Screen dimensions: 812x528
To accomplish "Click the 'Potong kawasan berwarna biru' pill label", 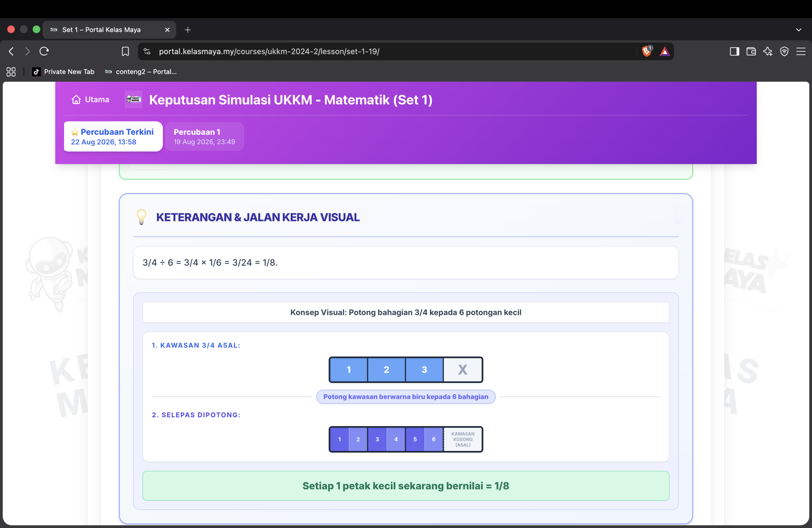I will pos(406,397).
